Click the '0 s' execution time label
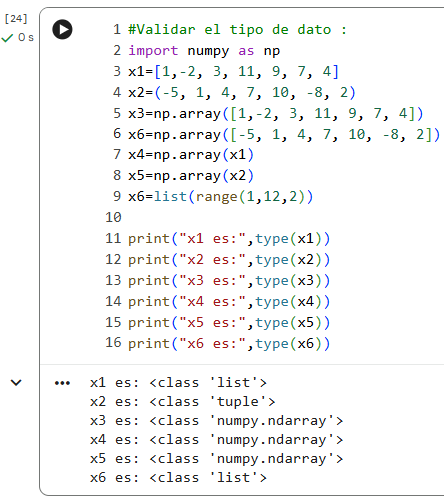This screenshot has height=501, width=444. (26, 37)
